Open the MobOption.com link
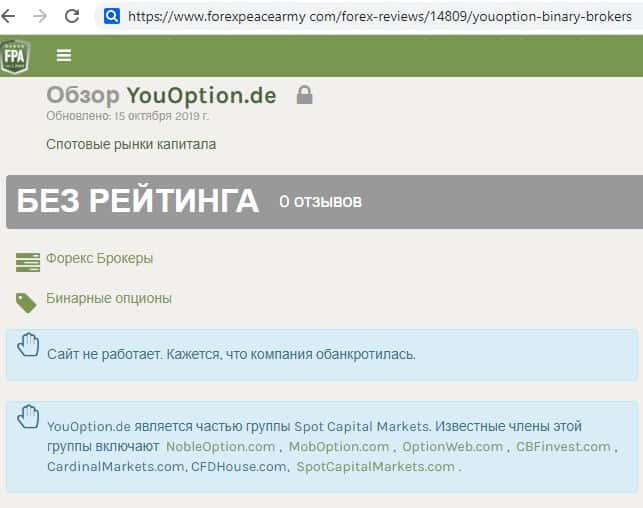 (x=339, y=446)
